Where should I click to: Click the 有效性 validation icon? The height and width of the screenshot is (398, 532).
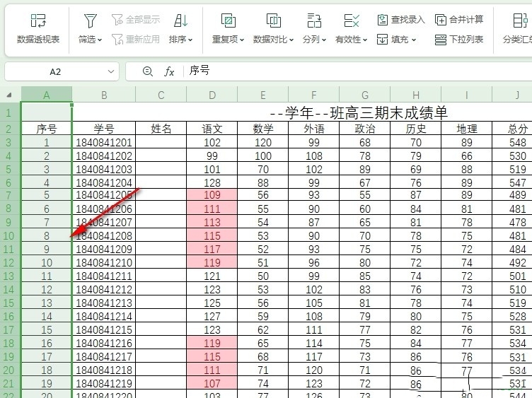coord(352,21)
